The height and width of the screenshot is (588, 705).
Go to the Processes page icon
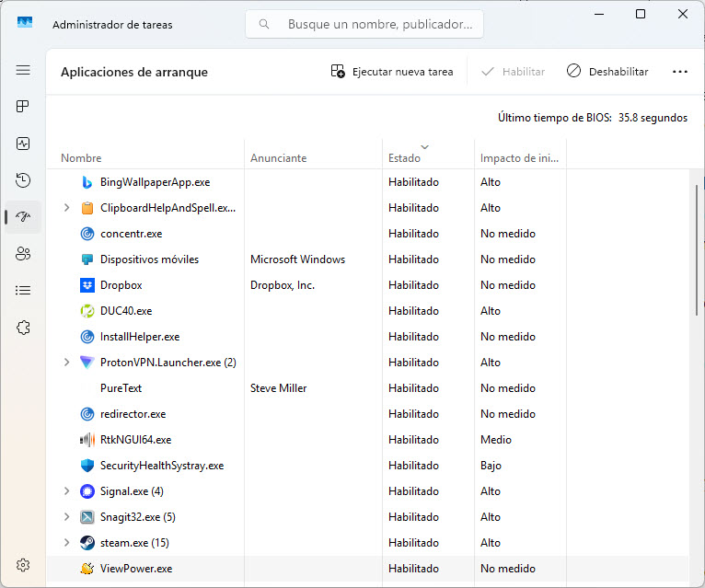click(23, 107)
